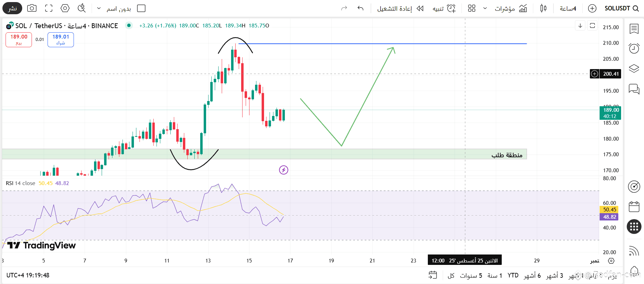Click the redo arrow icon
The height and width of the screenshot is (284, 644).
[x=344, y=8]
